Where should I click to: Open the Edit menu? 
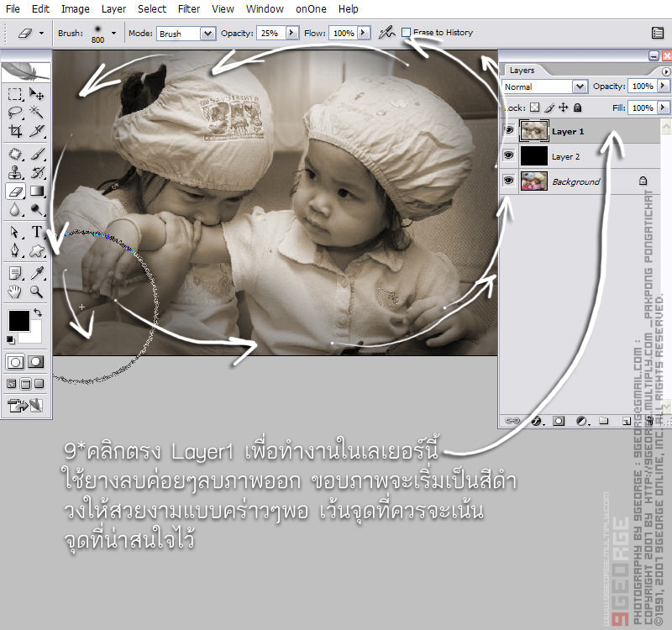[40, 8]
